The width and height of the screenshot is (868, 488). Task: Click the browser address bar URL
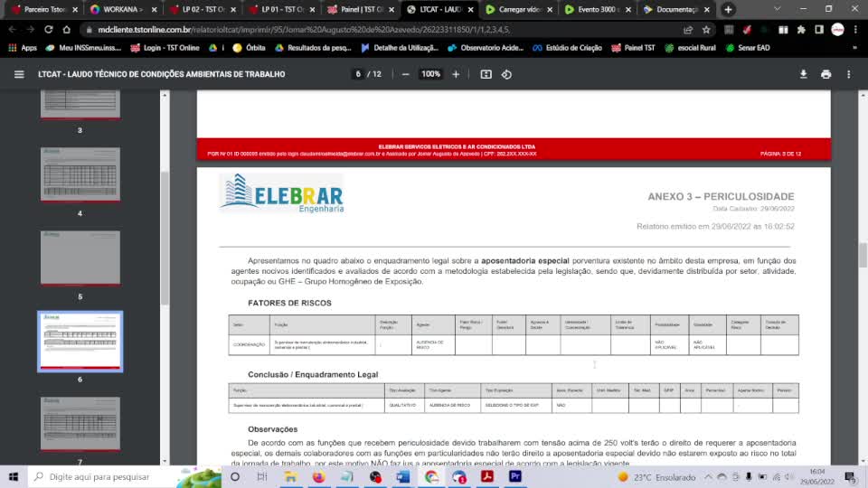[x=304, y=30]
